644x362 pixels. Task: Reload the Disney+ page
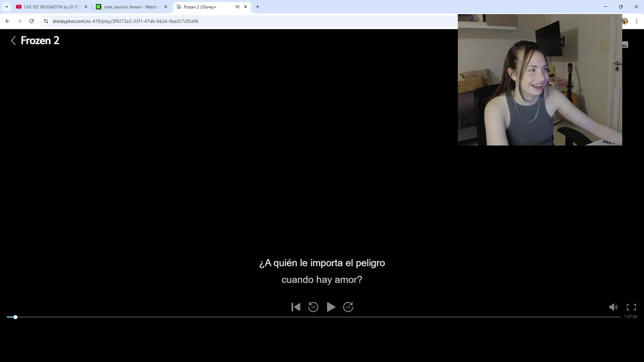click(31, 21)
